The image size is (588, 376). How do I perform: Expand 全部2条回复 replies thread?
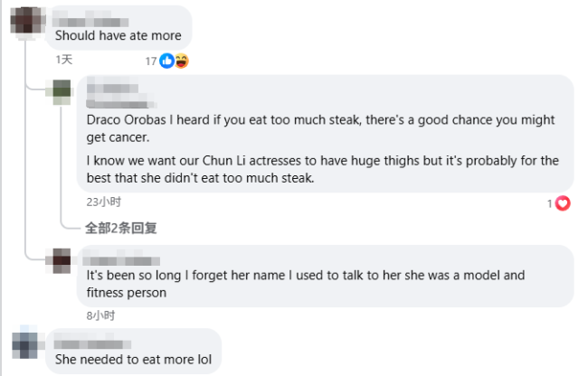pyautogui.click(x=121, y=228)
